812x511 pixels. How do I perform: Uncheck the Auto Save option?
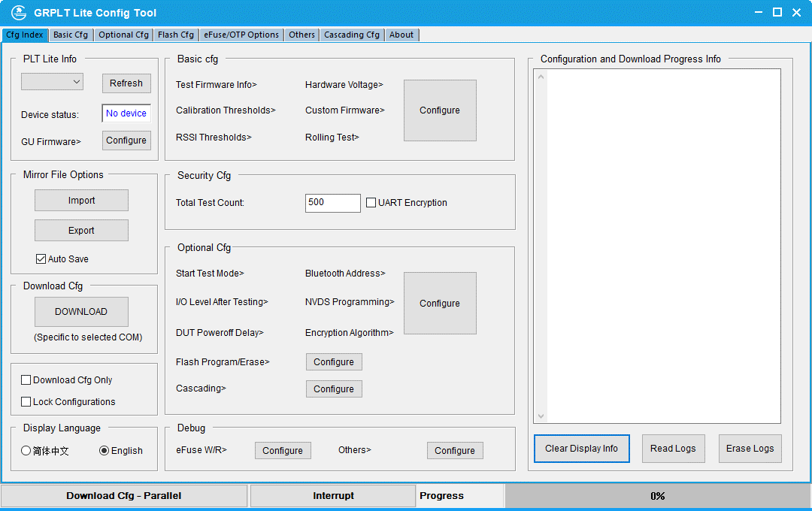[x=41, y=259]
